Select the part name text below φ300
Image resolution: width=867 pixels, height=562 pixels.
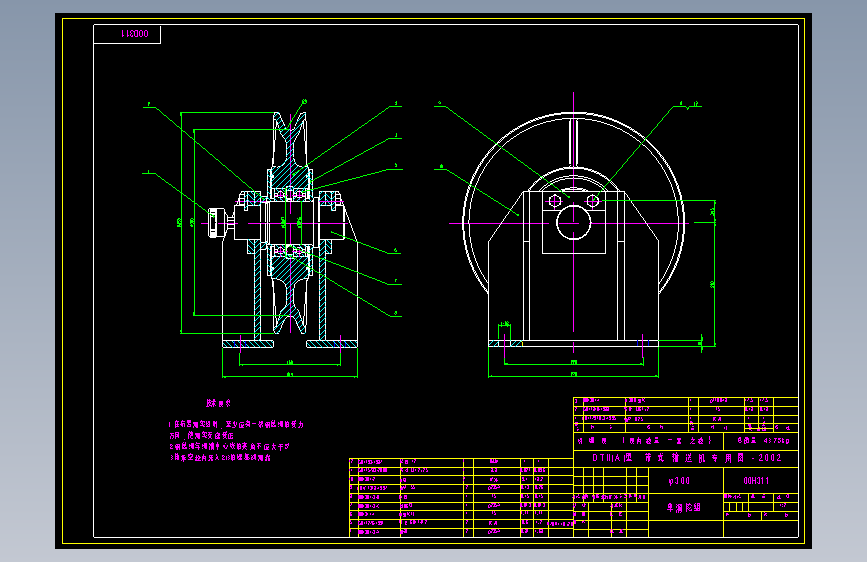pos(683,507)
